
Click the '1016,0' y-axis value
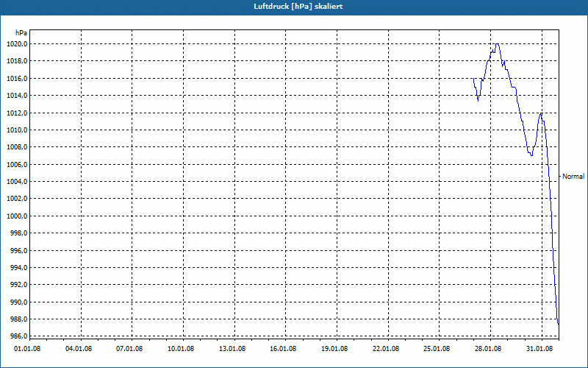pyautogui.click(x=17, y=79)
